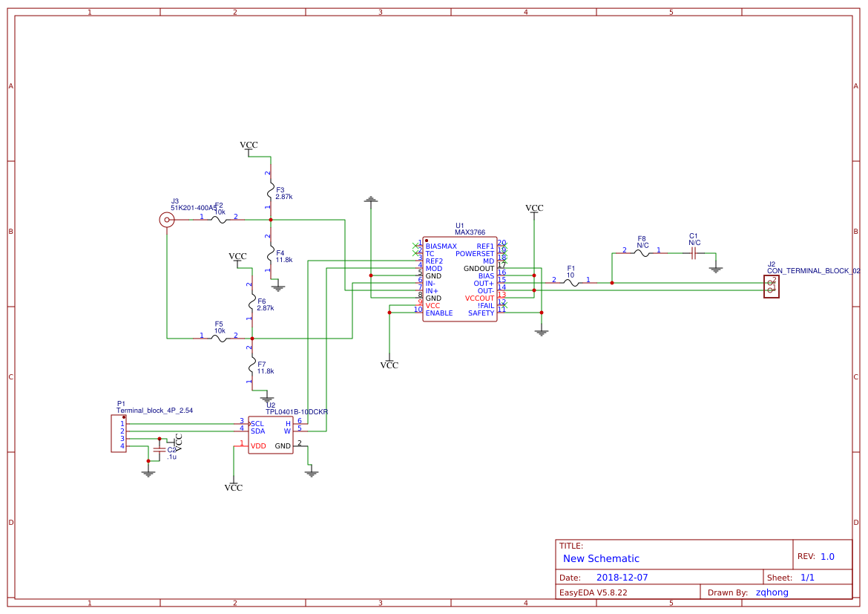Click the coaxial connector symbol J3

coord(168,219)
